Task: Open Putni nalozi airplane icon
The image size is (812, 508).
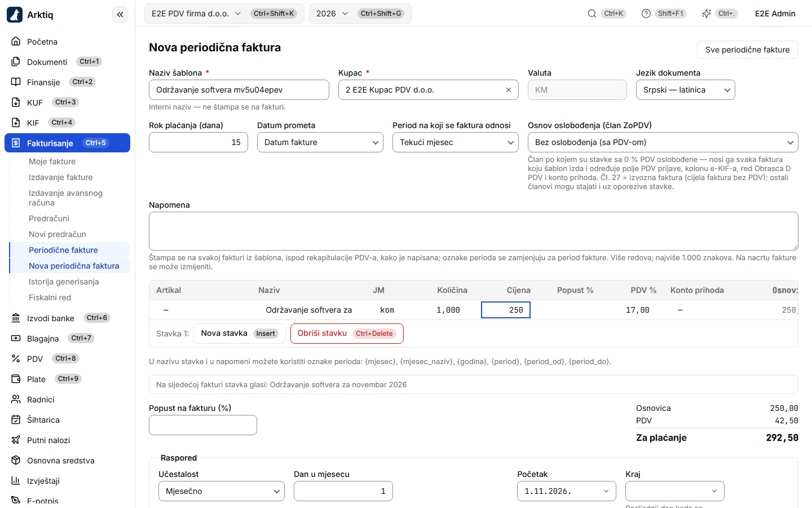Action: click(x=16, y=440)
